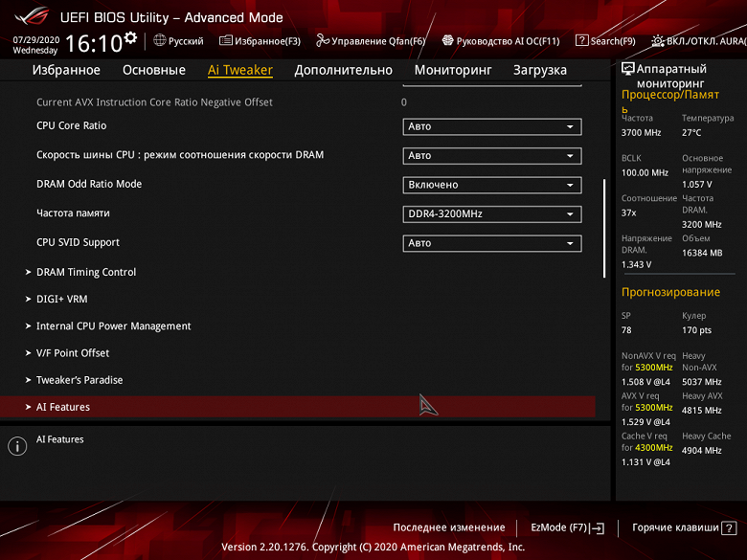Click Руководство AI OC(F11) button

click(x=501, y=41)
